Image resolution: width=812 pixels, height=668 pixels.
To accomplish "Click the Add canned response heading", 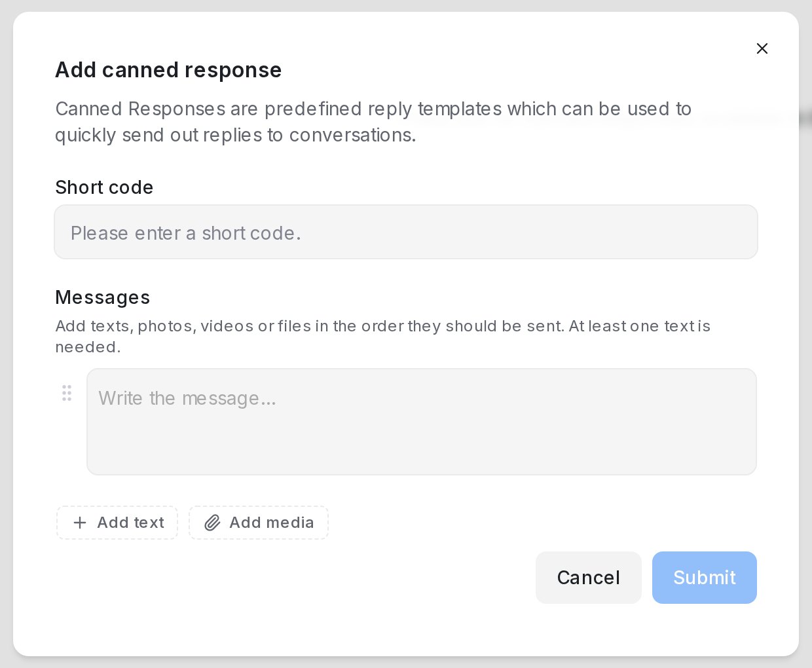I will click(168, 69).
